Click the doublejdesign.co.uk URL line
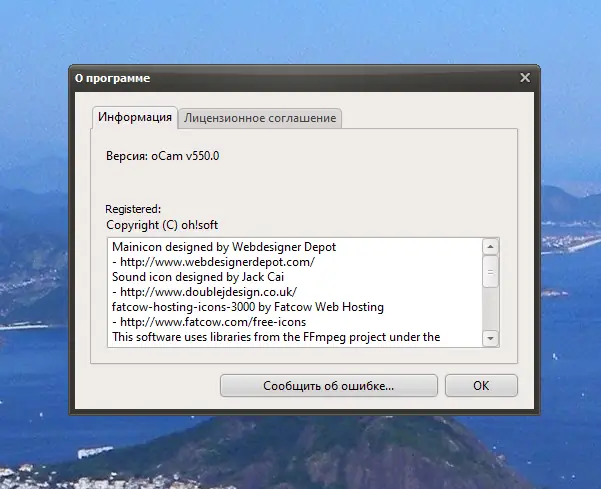Viewport: 601px width, 489px height. click(205, 292)
